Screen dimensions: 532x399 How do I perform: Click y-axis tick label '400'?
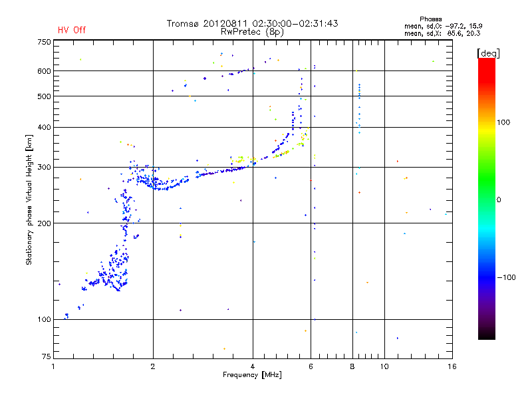[44, 128]
